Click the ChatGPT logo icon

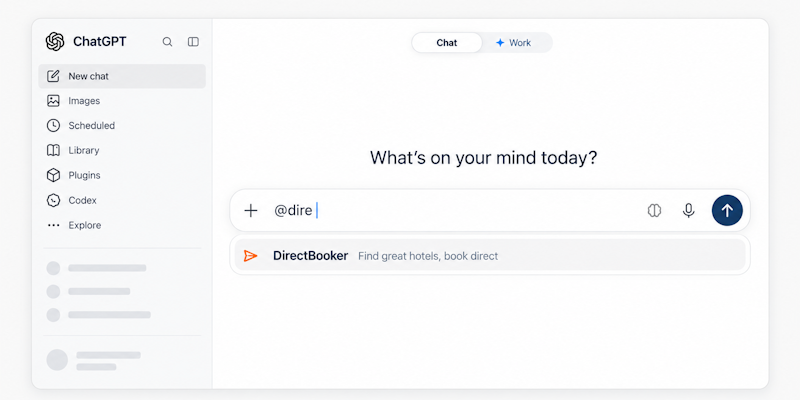click(55, 42)
